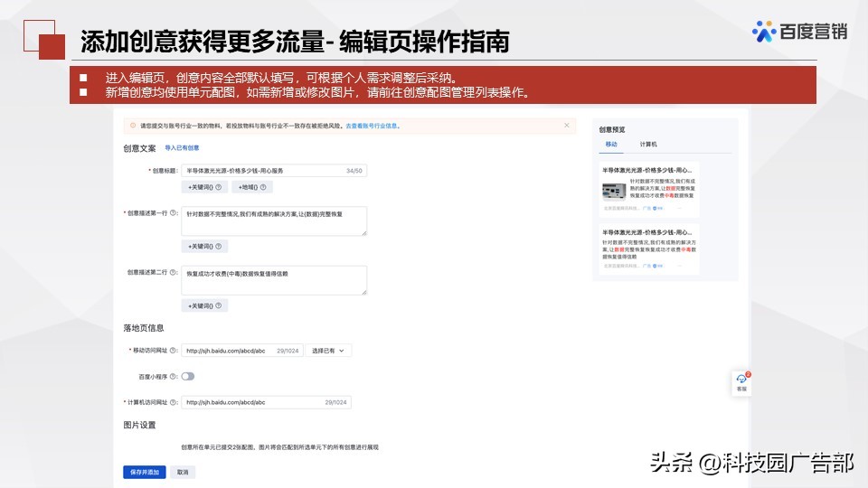Help icon in +关键词{} button under 创意标题
868x488 pixels.
[x=219, y=187]
